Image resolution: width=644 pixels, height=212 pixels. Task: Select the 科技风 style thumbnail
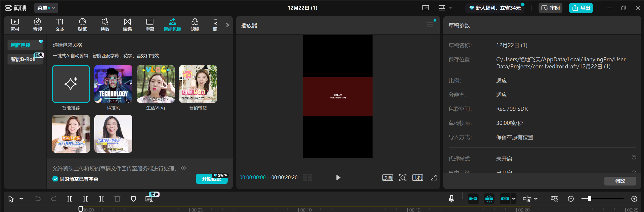[113, 84]
